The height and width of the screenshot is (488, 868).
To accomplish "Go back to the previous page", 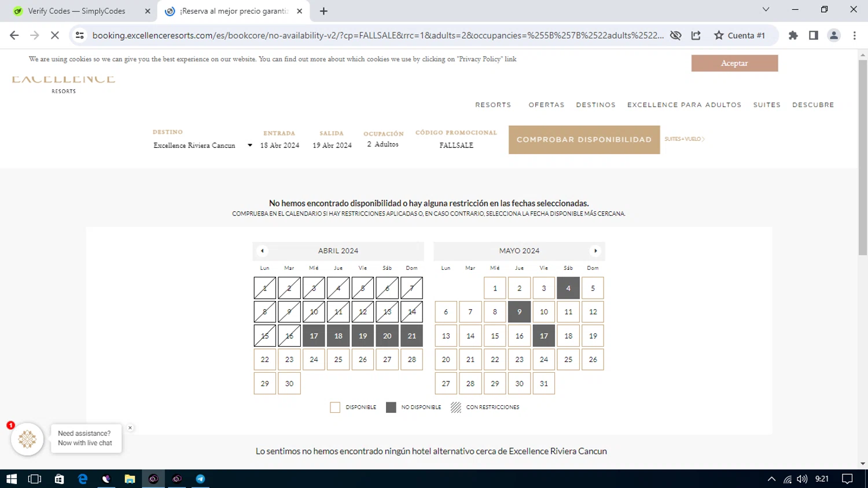I will click(14, 35).
